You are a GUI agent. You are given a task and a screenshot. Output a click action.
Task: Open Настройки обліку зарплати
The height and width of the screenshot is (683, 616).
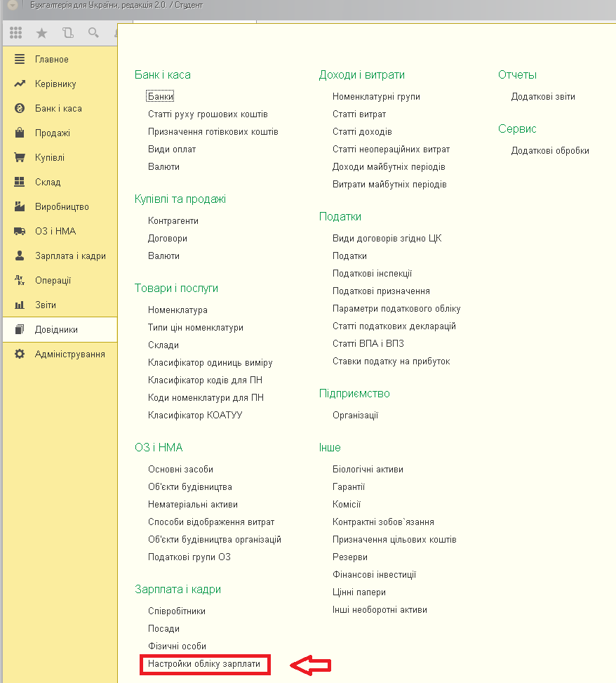coord(204,664)
